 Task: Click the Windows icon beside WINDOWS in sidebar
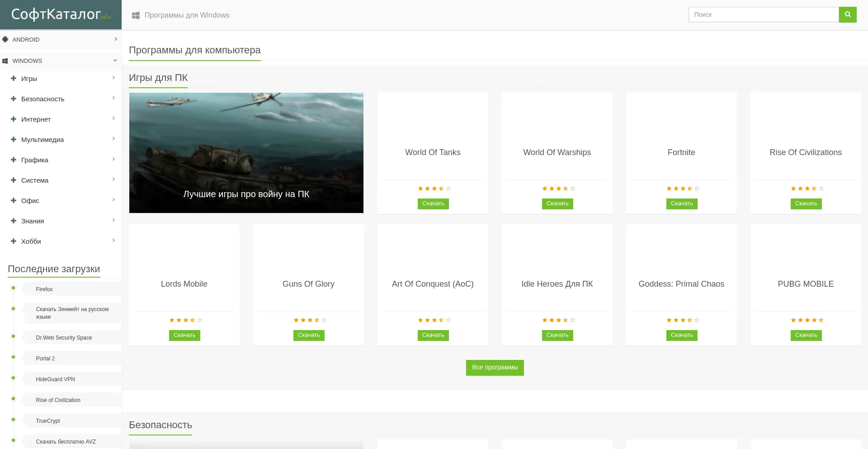[5, 61]
